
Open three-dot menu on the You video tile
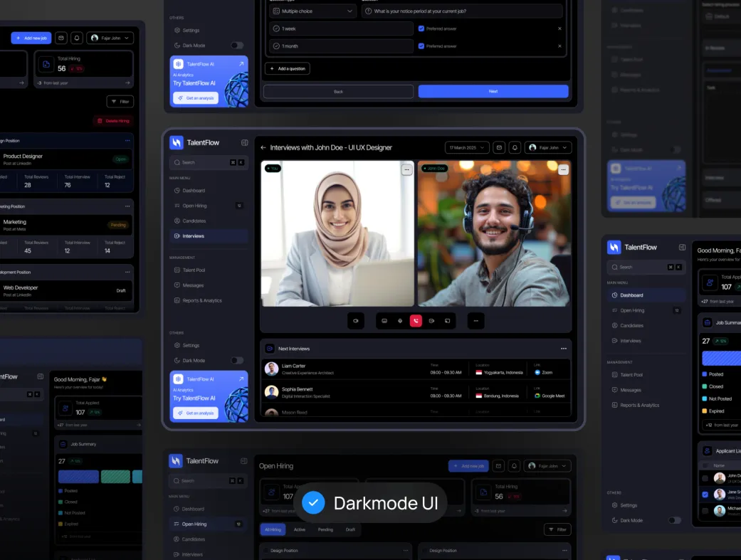pos(406,169)
